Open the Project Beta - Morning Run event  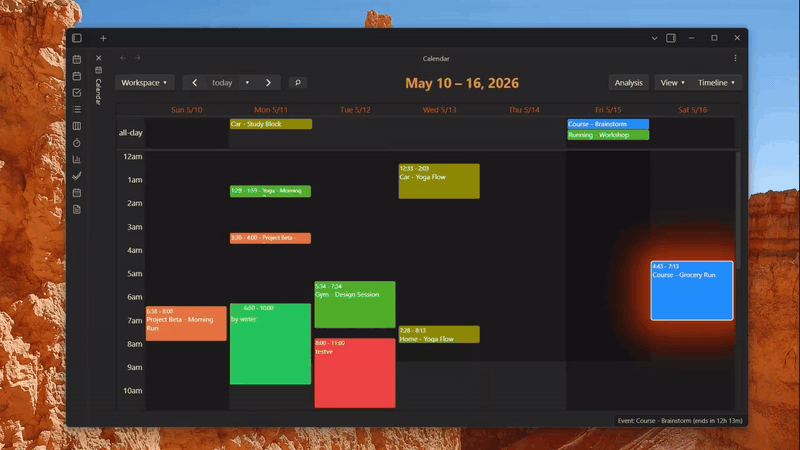(186, 323)
